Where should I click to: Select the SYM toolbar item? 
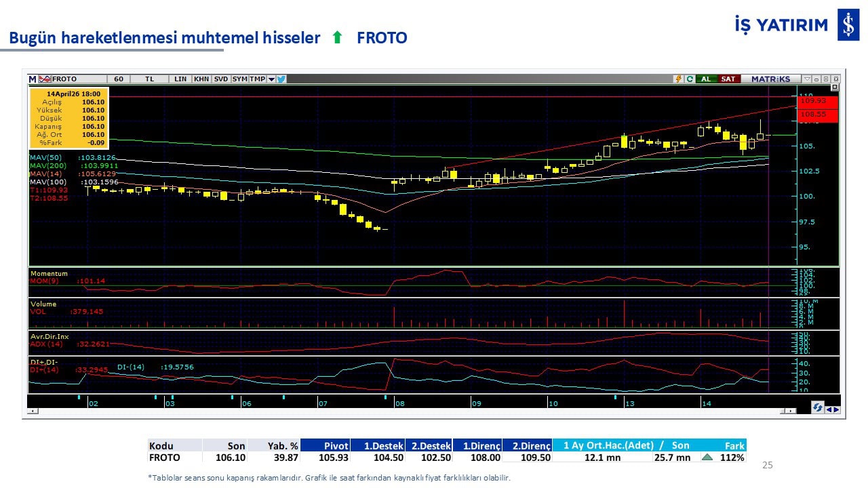(239, 79)
